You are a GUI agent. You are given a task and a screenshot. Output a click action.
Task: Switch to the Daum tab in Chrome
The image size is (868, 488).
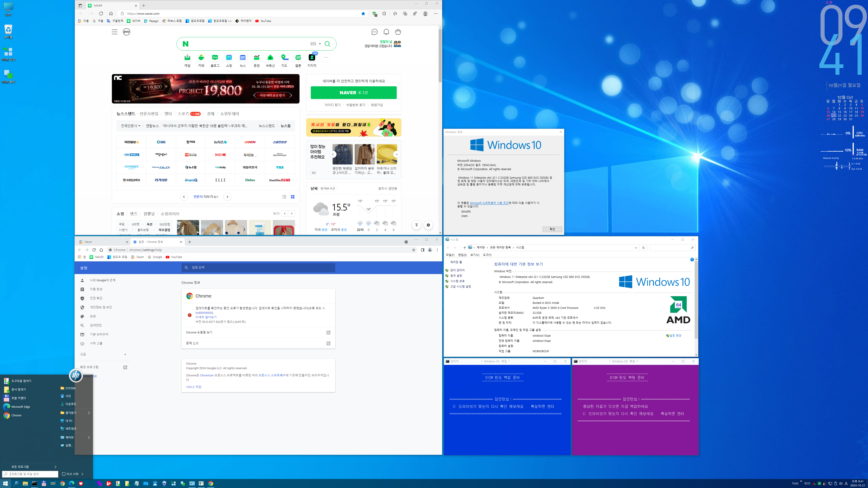click(x=103, y=242)
